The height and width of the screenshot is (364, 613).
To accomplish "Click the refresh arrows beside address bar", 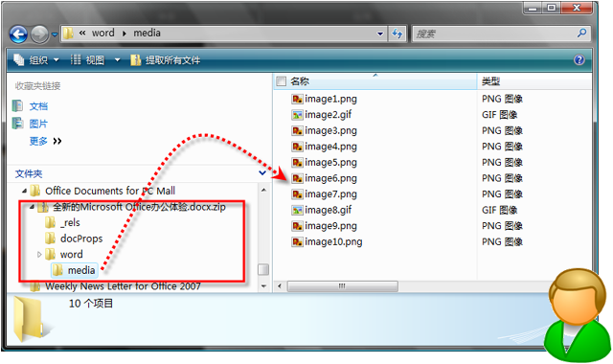I will tap(397, 34).
